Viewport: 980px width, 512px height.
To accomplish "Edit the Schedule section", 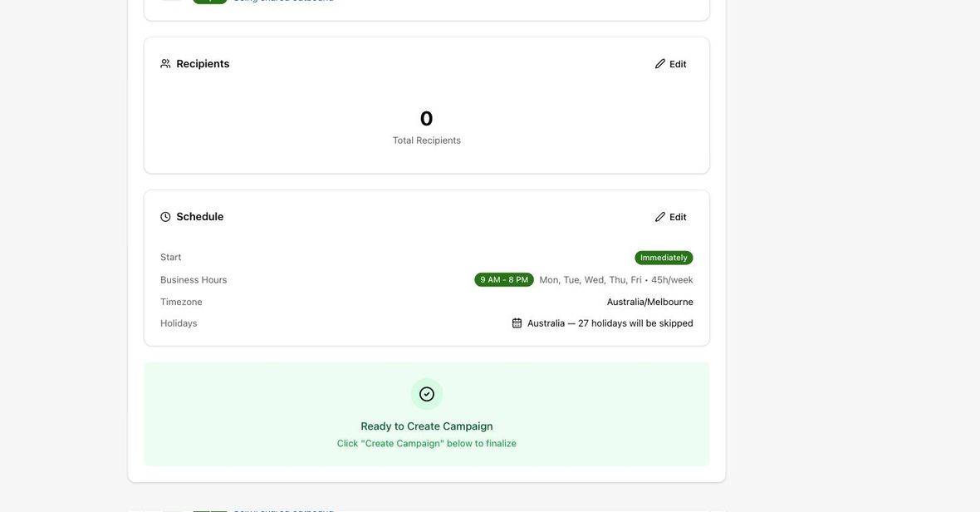I will click(670, 217).
